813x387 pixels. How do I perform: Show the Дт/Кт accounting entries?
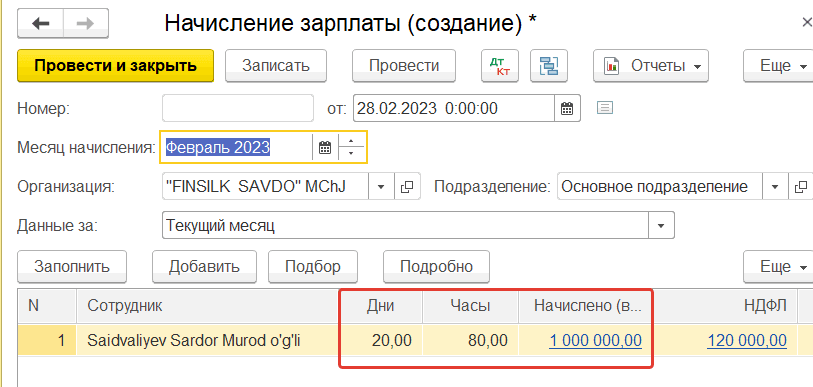point(500,66)
